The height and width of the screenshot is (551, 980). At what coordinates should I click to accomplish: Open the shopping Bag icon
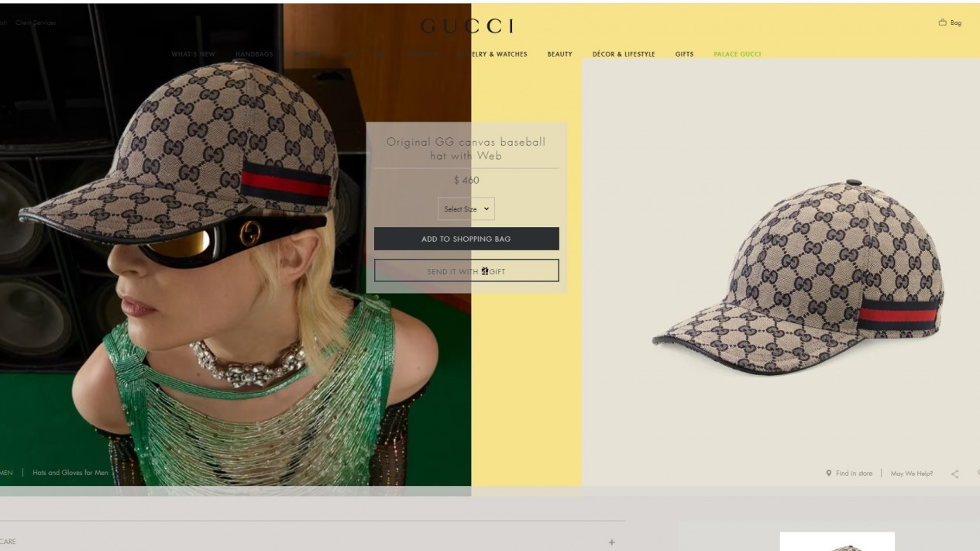pos(950,22)
